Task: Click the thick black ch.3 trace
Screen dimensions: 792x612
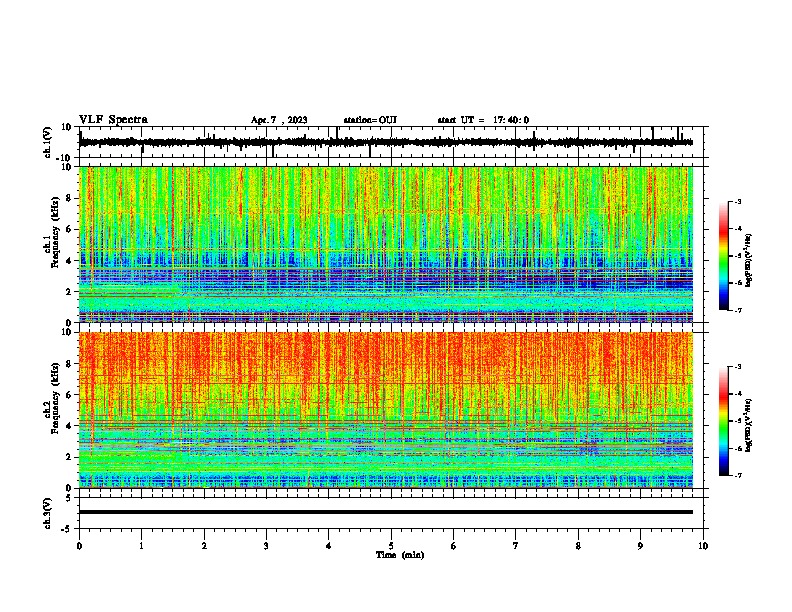Action: pos(385,512)
